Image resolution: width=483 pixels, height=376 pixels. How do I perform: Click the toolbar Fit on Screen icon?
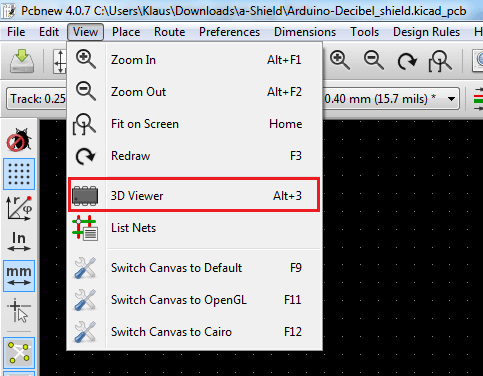click(440, 61)
